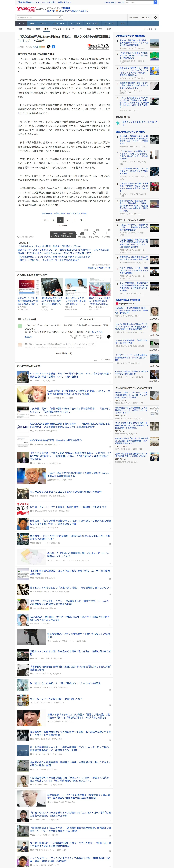Viewport: 174px width, 868px height.
Task: Click 記事に関する報告 report icon
Action: pos(26,237)
